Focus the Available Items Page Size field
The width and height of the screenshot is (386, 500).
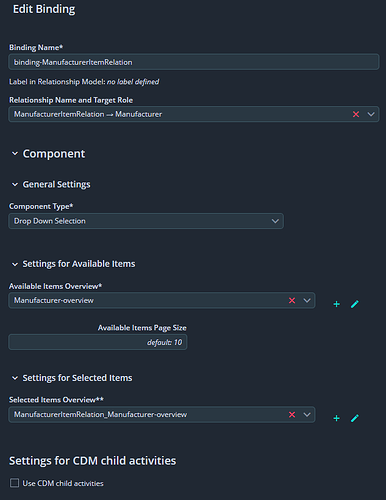[98, 342]
